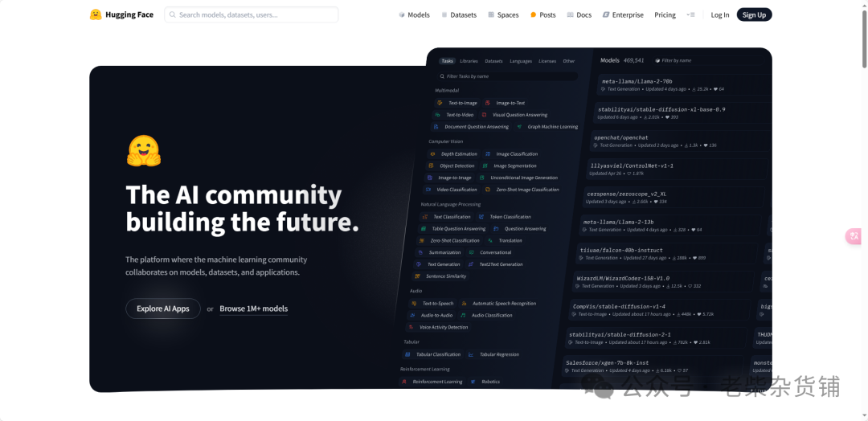
Task: Click the Table Question Answering icon
Action: (x=424, y=228)
